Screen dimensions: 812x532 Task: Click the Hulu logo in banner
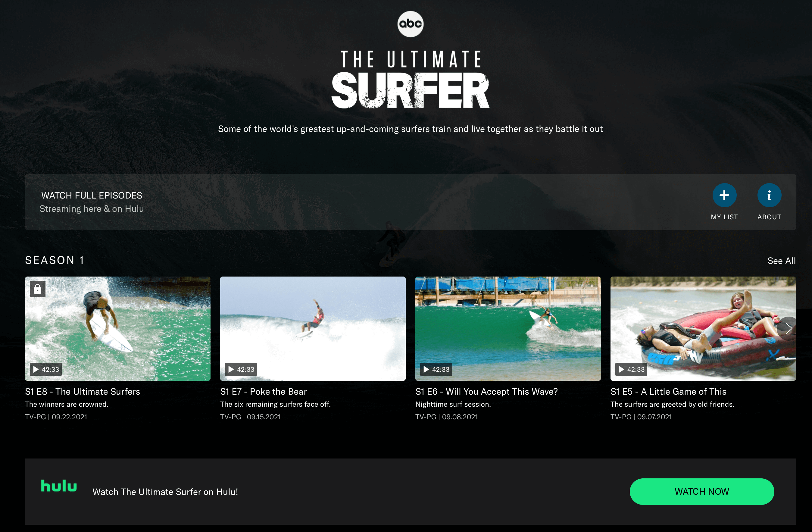pos(59,486)
